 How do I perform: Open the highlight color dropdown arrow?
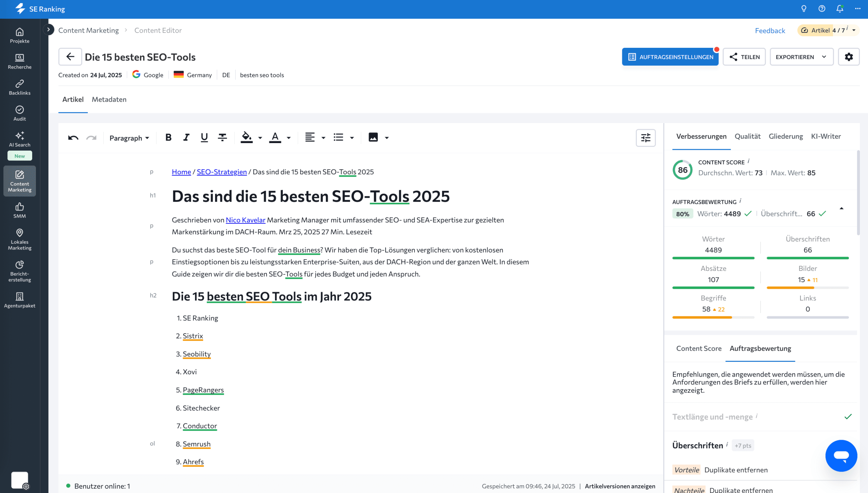[260, 138]
